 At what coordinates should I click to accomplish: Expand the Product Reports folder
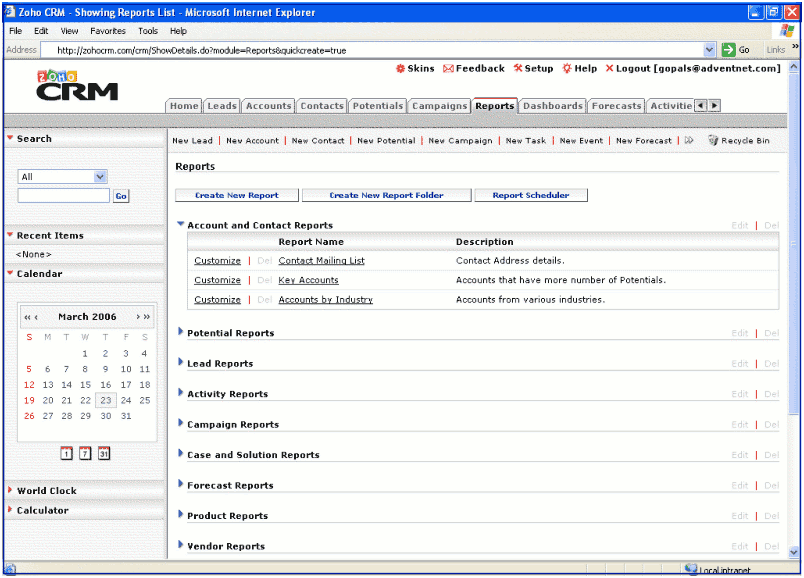point(180,514)
